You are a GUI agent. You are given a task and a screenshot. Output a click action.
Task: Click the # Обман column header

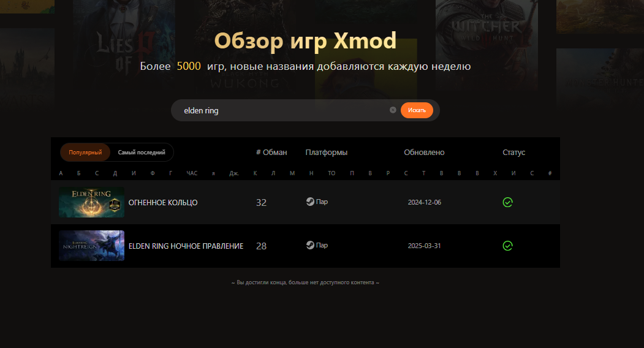(x=271, y=153)
